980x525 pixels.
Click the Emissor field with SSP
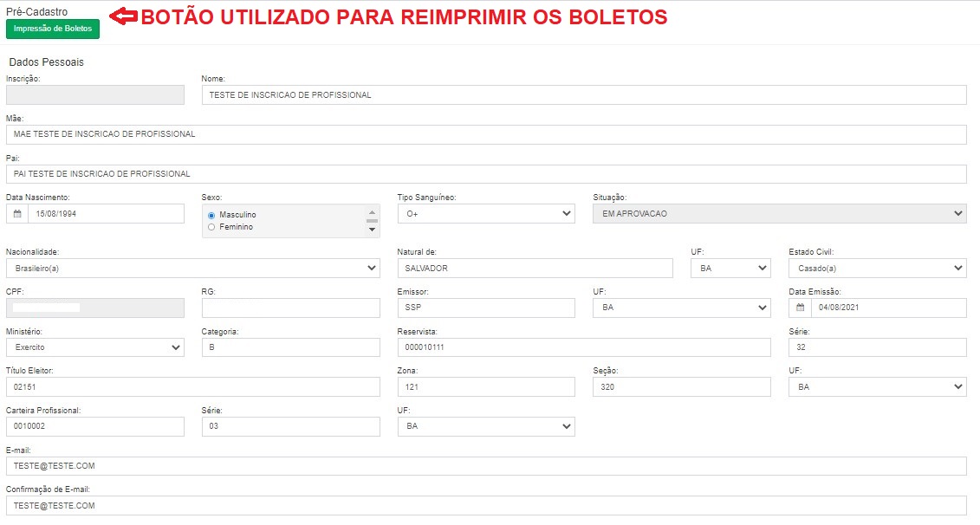(486, 308)
